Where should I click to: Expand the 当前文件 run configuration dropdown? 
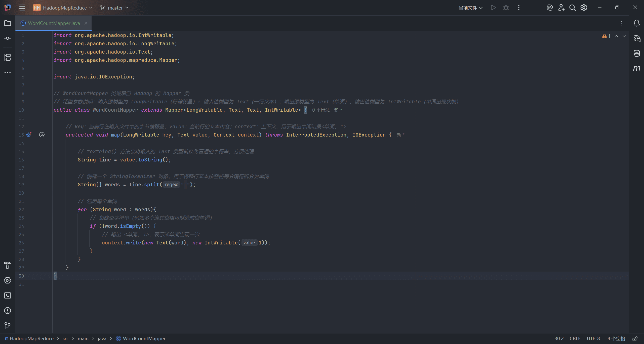pyautogui.click(x=470, y=8)
